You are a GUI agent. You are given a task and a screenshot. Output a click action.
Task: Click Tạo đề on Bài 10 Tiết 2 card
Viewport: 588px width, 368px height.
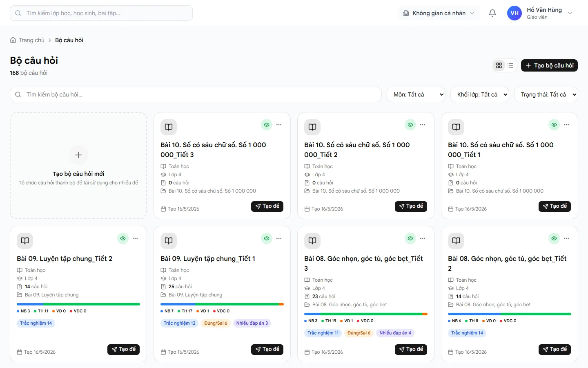(411, 206)
